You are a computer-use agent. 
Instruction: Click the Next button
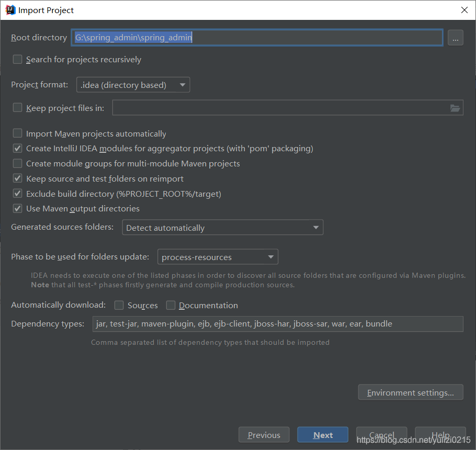click(x=323, y=435)
